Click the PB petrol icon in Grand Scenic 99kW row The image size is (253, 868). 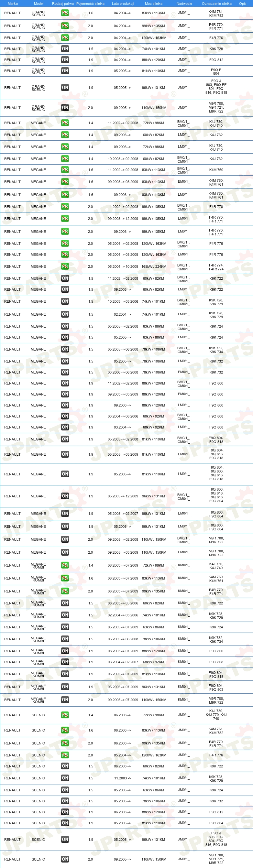pyautogui.click(x=65, y=26)
